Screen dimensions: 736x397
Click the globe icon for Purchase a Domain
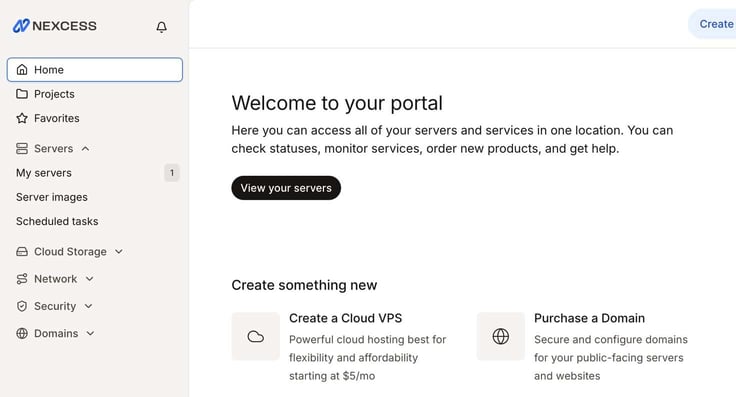coord(501,336)
